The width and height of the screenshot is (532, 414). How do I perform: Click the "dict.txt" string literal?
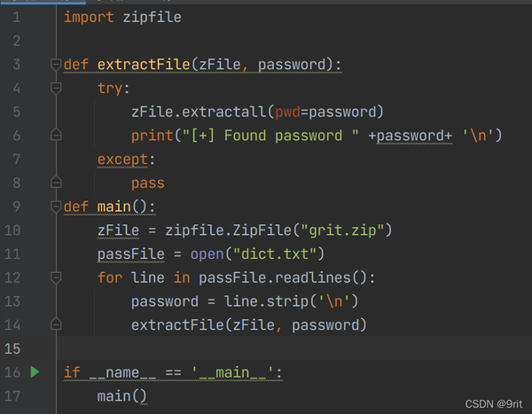coord(275,254)
